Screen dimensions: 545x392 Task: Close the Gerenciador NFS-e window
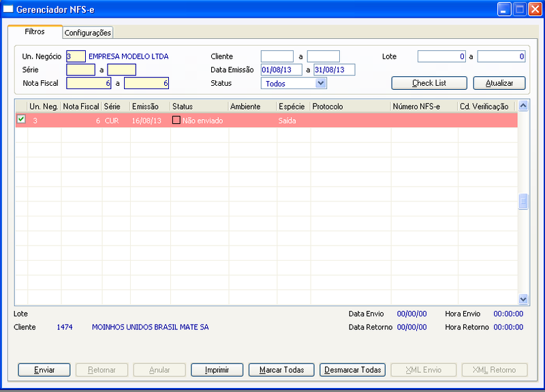(535, 10)
